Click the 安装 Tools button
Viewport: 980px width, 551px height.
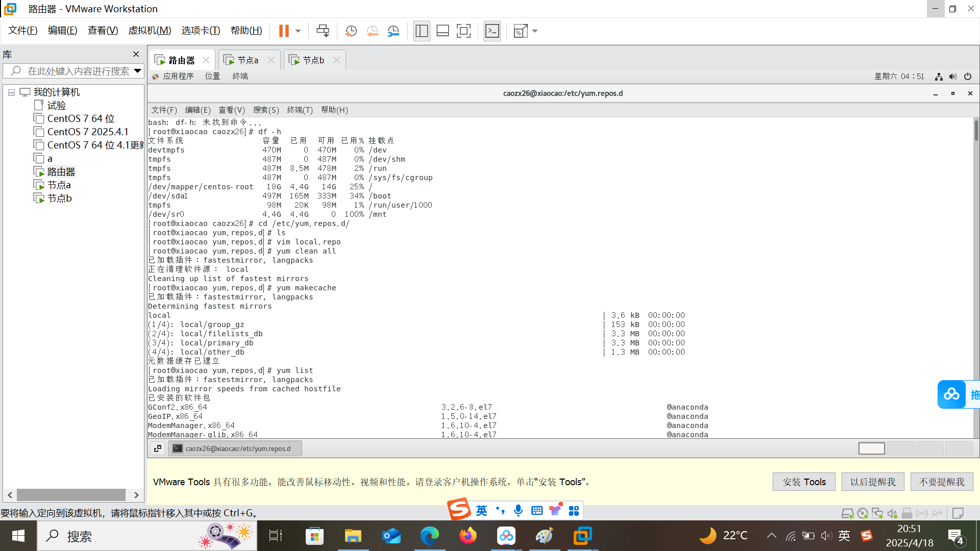point(804,482)
